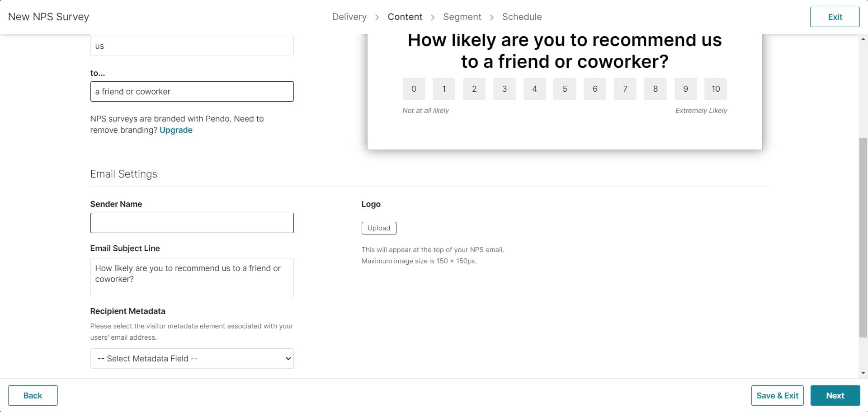Select rating 0 in the survey preview
The width and height of the screenshot is (868, 412).
(x=414, y=89)
